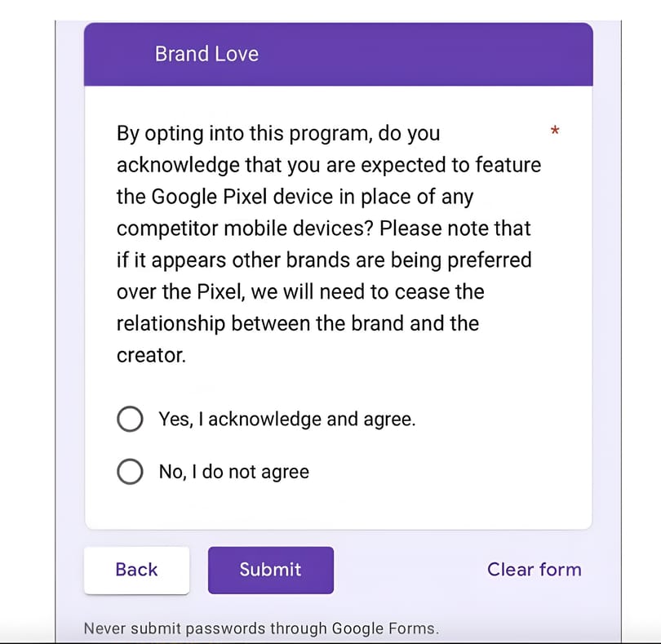Click the purple section header banner
The height and width of the screenshot is (644, 661).
tap(339, 55)
